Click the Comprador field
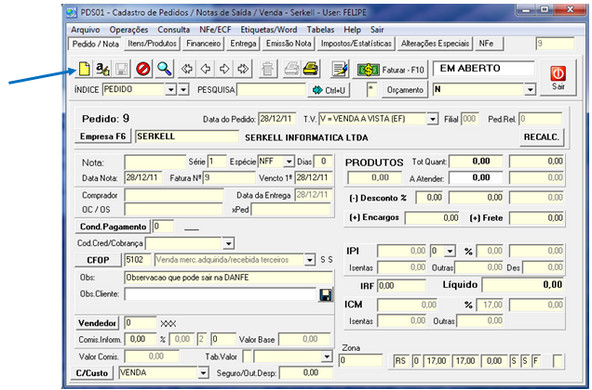592x390 pixels. [174, 196]
